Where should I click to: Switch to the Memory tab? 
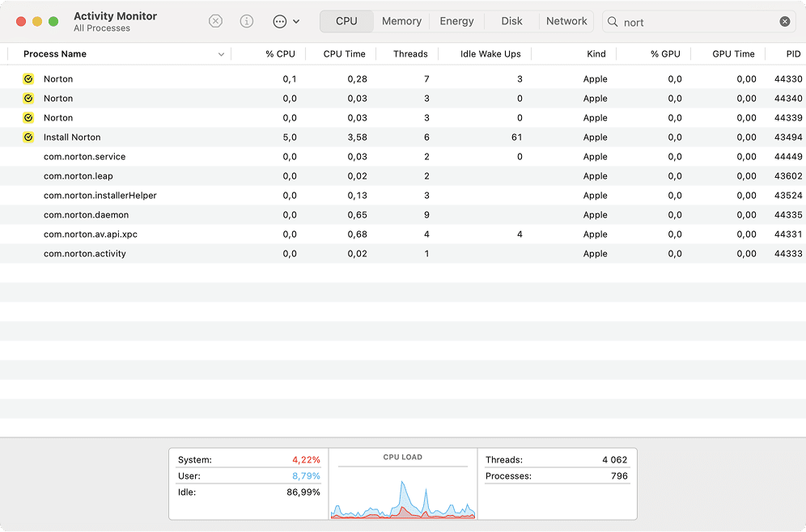click(401, 21)
